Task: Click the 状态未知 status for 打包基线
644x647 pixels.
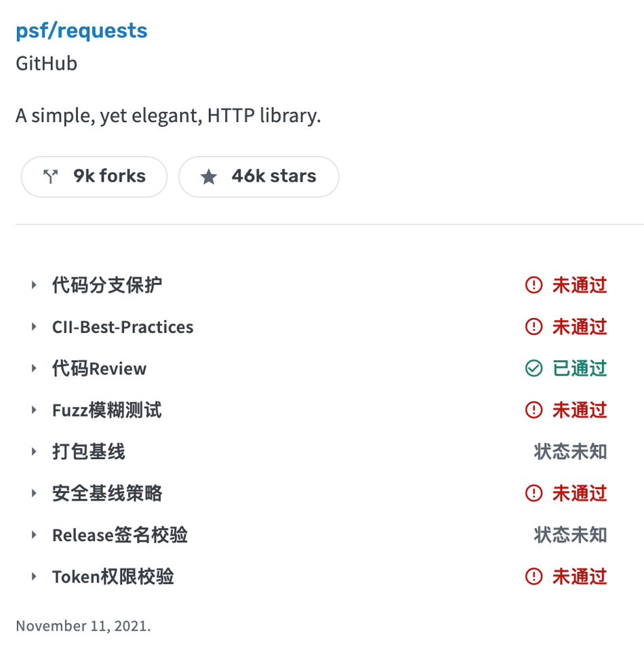Action: (x=570, y=452)
